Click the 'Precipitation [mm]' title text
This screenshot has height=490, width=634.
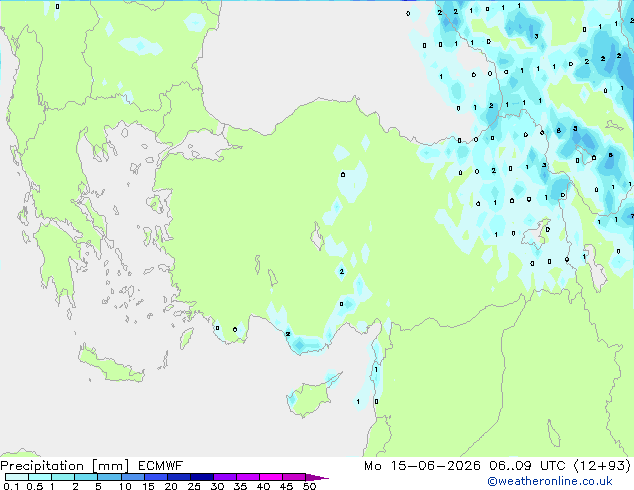[x=65, y=466]
